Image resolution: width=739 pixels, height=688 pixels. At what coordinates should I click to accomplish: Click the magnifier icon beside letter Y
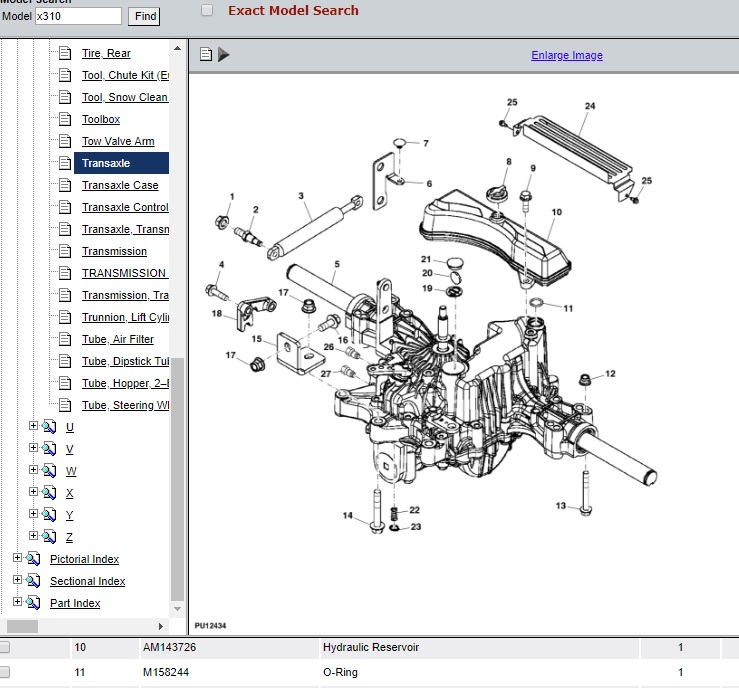49,515
